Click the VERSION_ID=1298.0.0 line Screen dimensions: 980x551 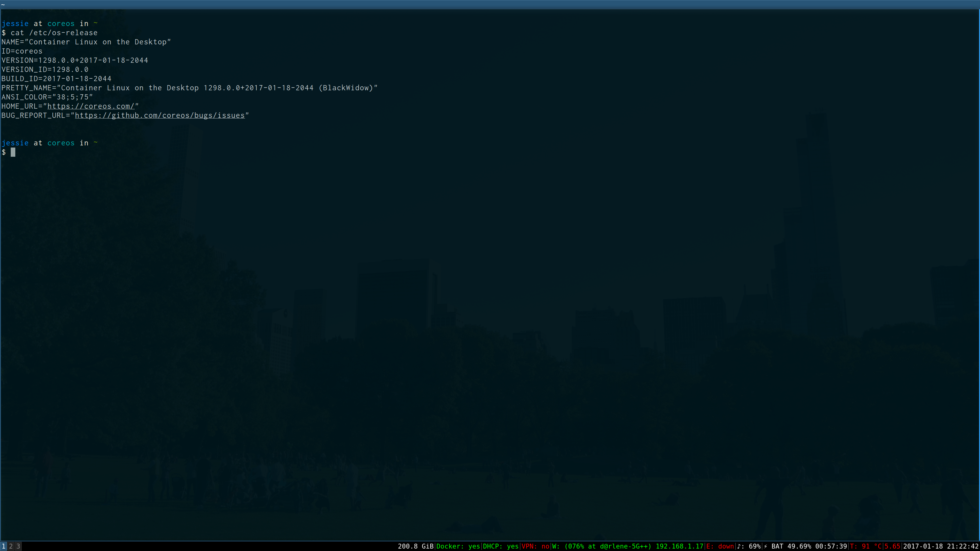pyautogui.click(x=45, y=69)
